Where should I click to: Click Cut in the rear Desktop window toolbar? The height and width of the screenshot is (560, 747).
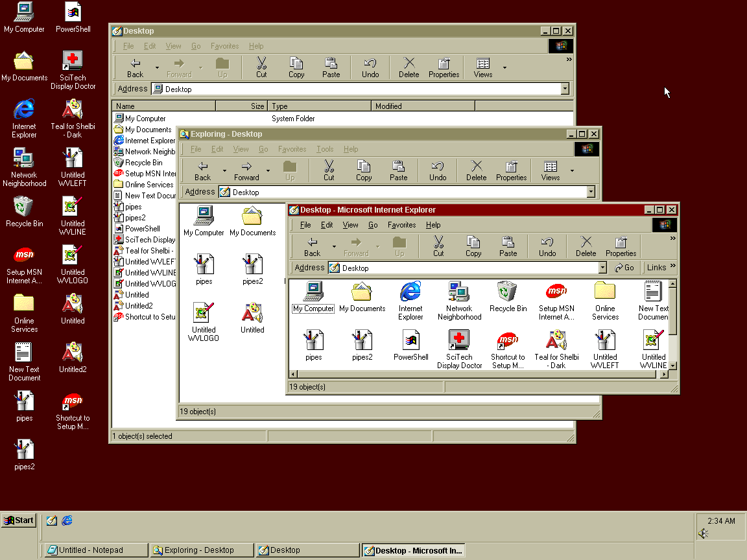click(261, 67)
